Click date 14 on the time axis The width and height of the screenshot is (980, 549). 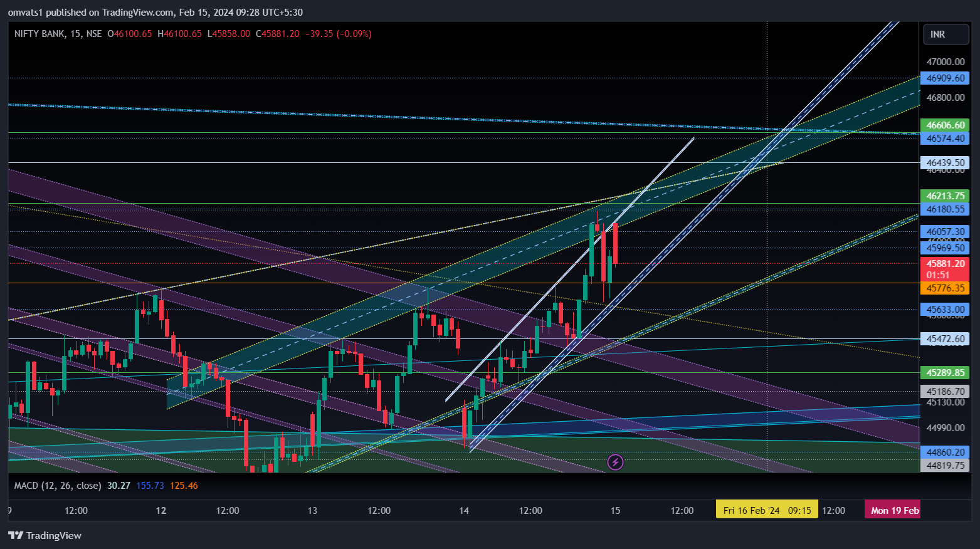pos(464,511)
